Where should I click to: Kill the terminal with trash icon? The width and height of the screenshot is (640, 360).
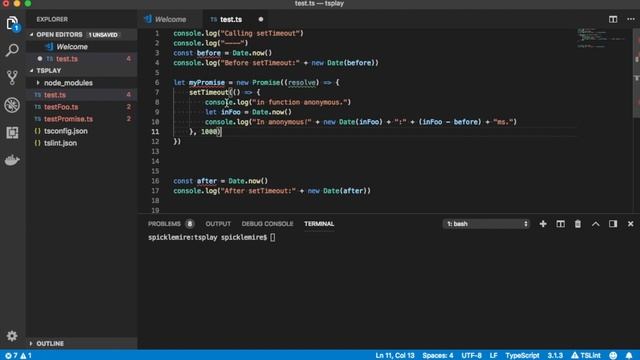pos(578,224)
